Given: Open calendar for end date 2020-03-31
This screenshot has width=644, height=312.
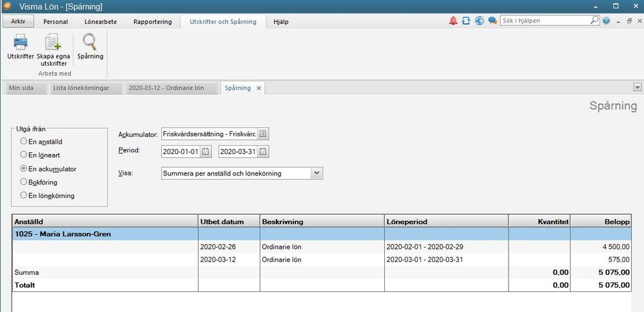Looking at the screenshot, I should pyautogui.click(x=263, y=152).
